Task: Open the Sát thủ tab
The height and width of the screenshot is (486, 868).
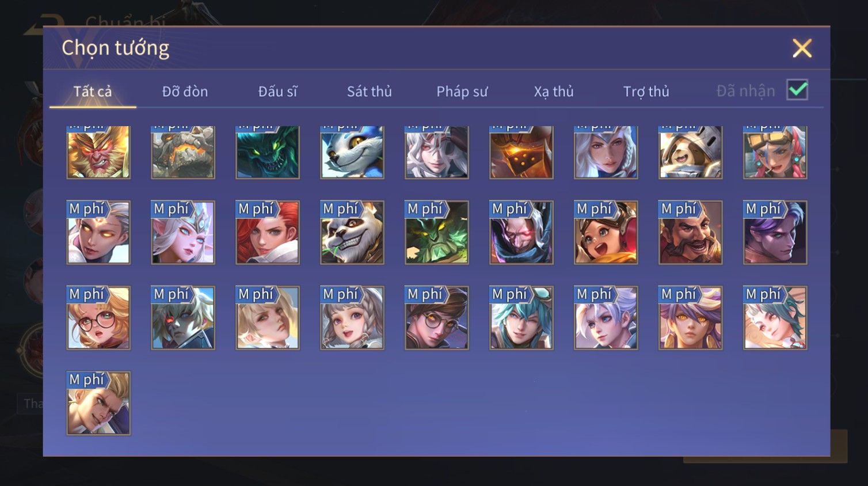Action: [370, 91]
